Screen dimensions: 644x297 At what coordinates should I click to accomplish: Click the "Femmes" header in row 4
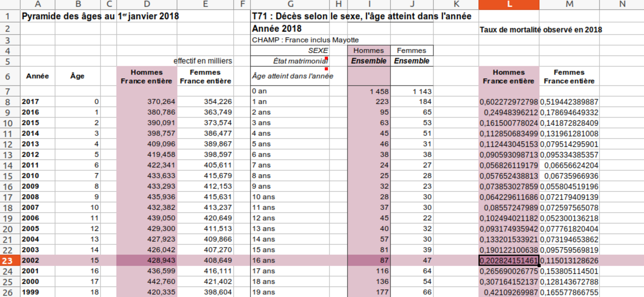coord(411,50)
